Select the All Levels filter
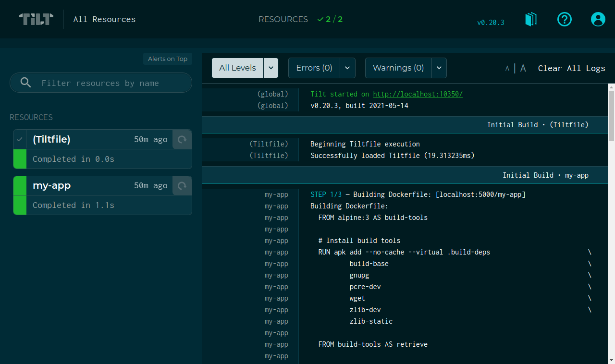 click(x=237, y=68)
